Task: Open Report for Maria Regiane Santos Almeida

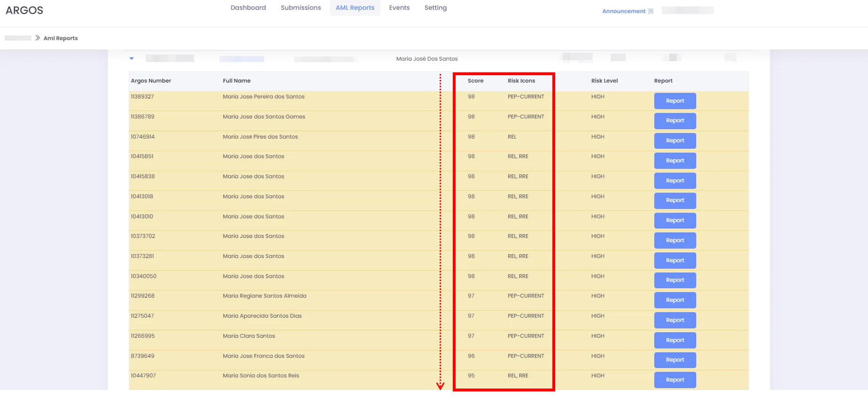Action: (x=675, y=300)
